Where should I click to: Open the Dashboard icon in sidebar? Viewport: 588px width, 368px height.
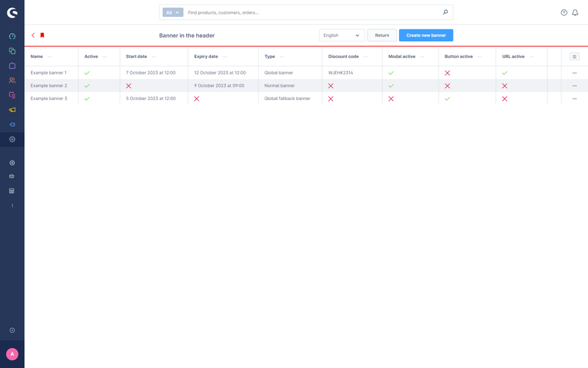pyautogui.click(x=12, y=36)
